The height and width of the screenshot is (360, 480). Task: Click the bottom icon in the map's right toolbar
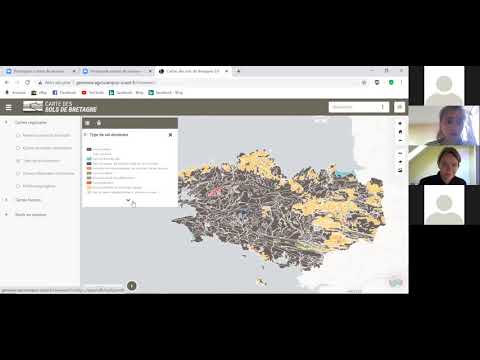pos(400,170)
